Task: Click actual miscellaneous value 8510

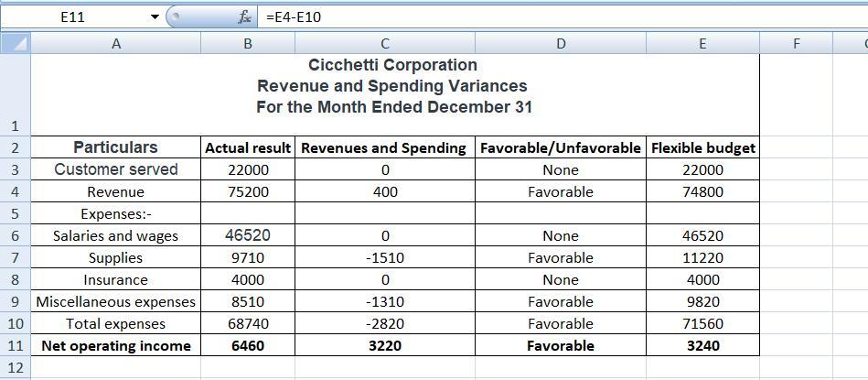Action: pos(248,301)
